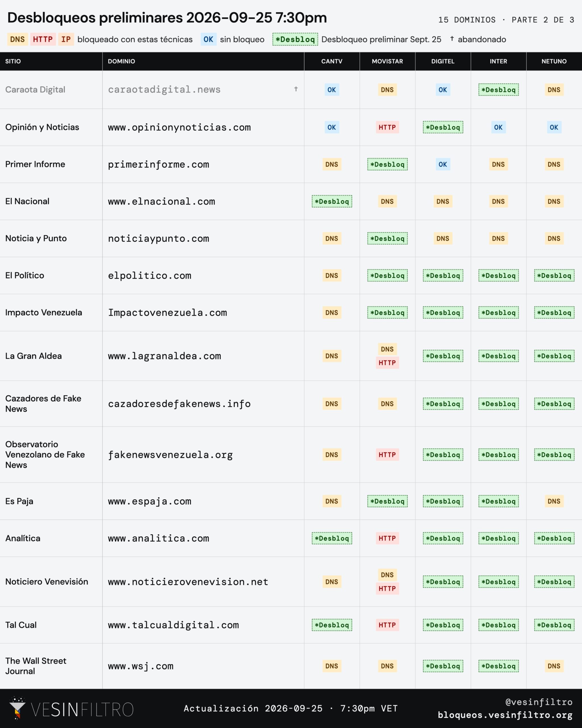
Task: Click the "15 DOMINIOS · PARTE 2 DE 3" label
Action: (506, 20)
